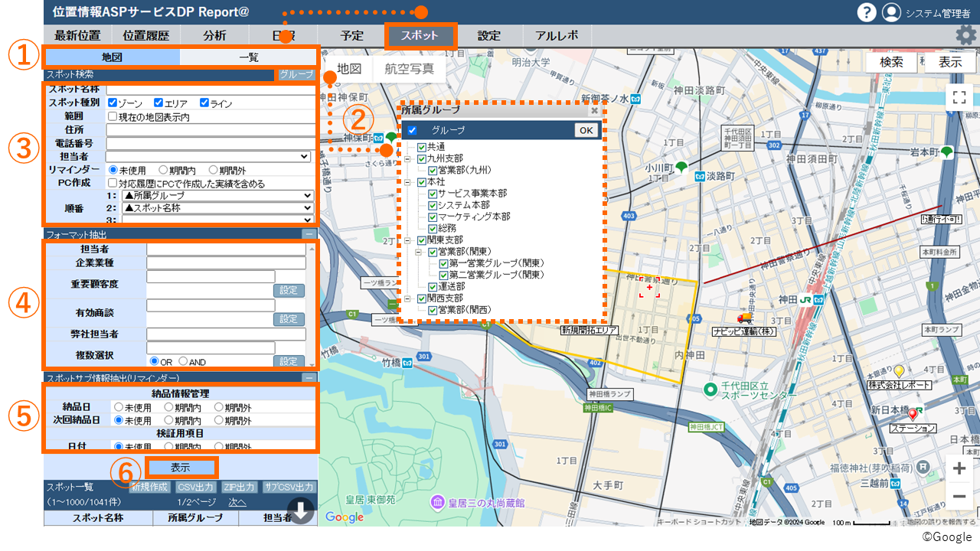
Task: Select 次回納品日 期間内 radio button
Action: tap(168, 420)
